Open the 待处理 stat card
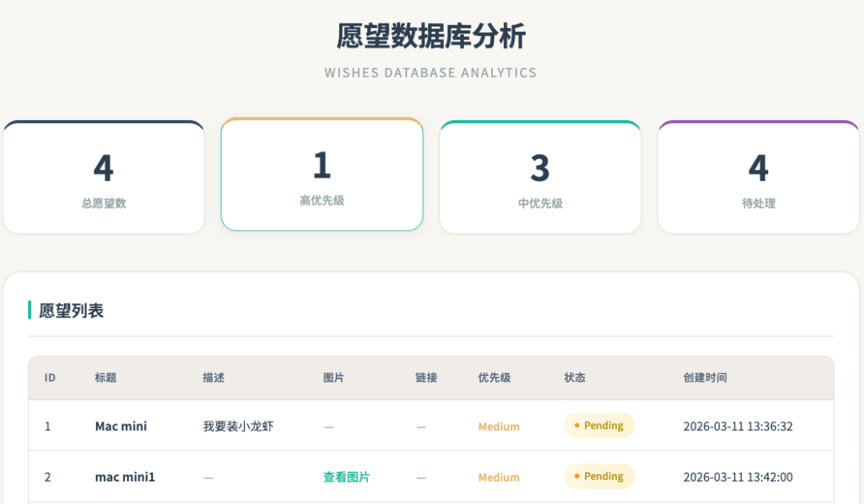 tap(758, 177)
